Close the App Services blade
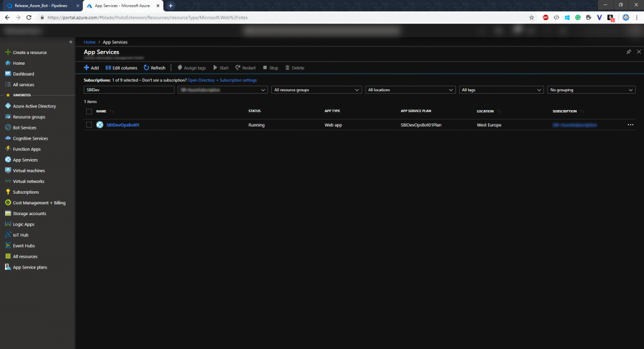This screenshot has width=644, height=349. (x=639, y=52)
